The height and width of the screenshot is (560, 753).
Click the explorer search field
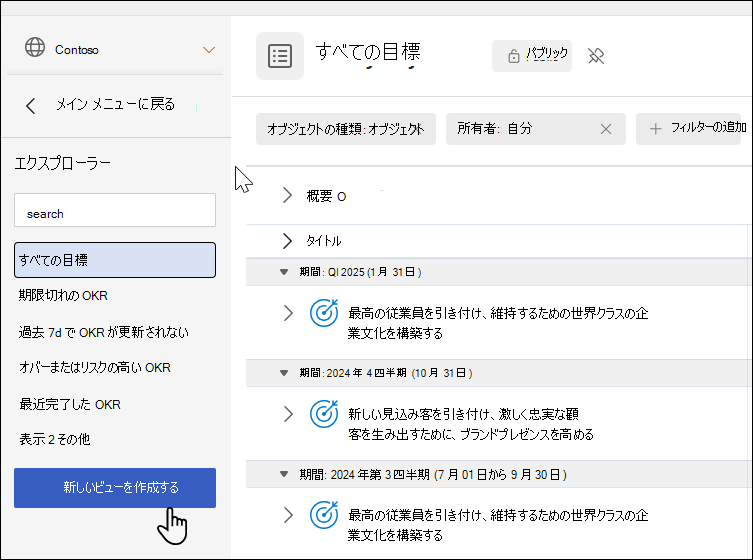[x=115, y=210]
